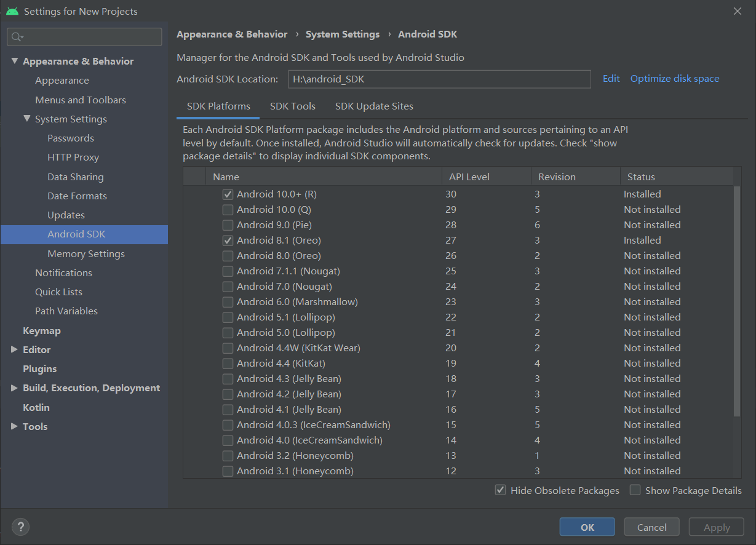Check the Android 9.0 (Pie) checkbox
The height and width of the screenshot is (545, 756).
[x=228, y=225]
